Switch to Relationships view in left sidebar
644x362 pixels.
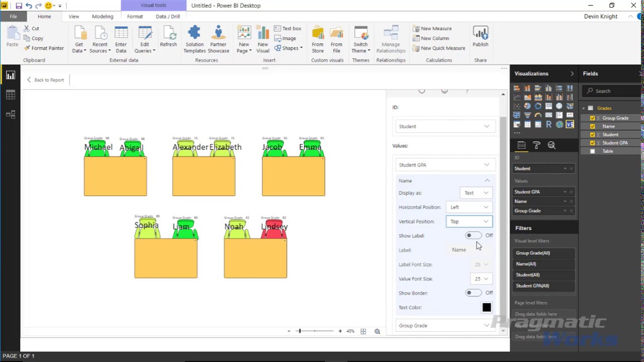pos(11,115)
